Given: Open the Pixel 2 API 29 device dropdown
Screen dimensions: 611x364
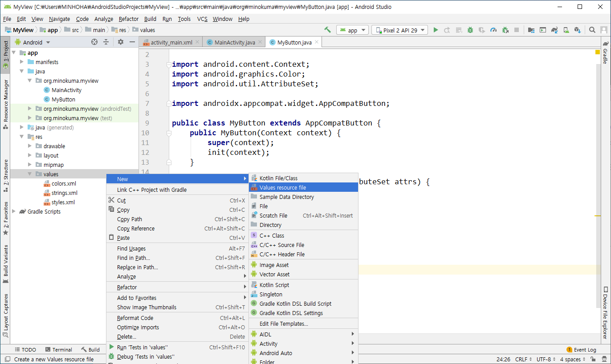Looking at the screenshot, I should coord(399,30).
